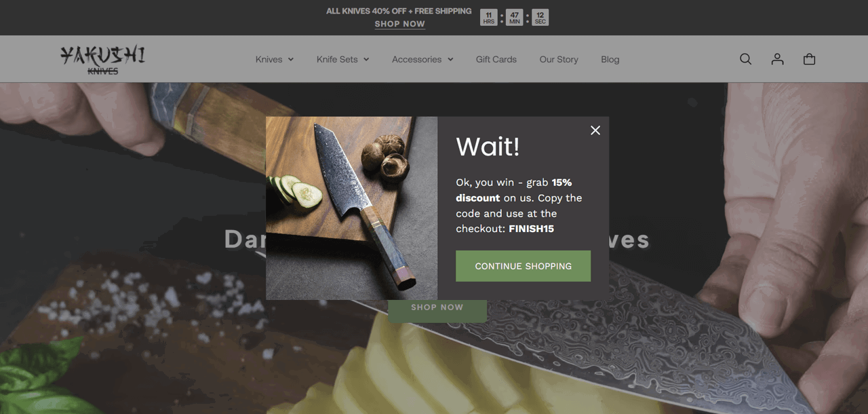This screenshot has width=868, height=414.
Task: Click the Continue Shopping button
Action: [523, 266]
